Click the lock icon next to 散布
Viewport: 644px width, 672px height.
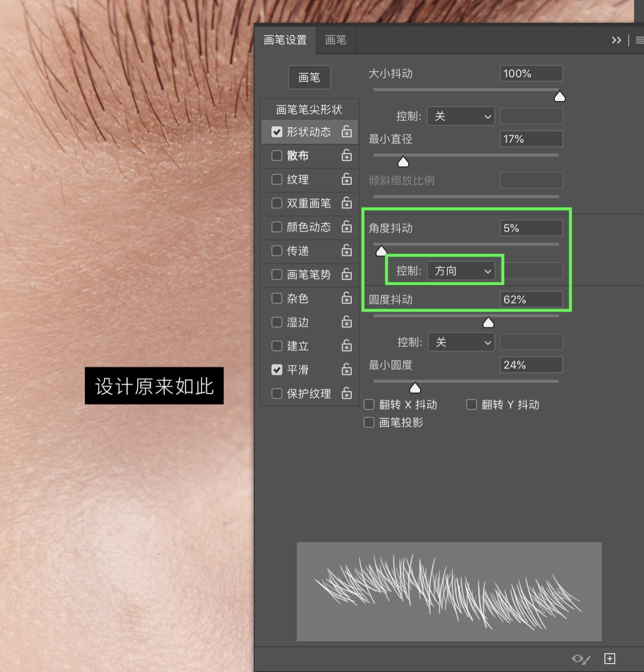coord(347,155)
